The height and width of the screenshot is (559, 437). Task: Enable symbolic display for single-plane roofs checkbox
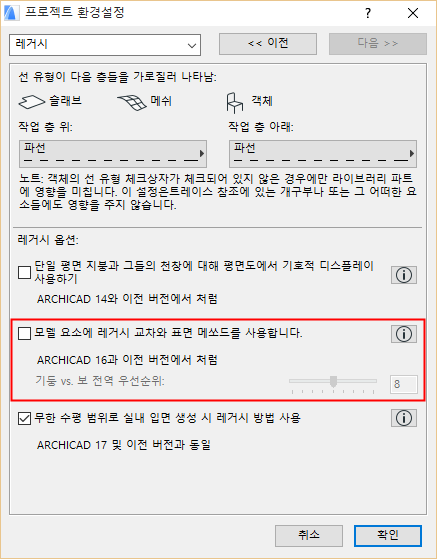(x=24, y=273)
